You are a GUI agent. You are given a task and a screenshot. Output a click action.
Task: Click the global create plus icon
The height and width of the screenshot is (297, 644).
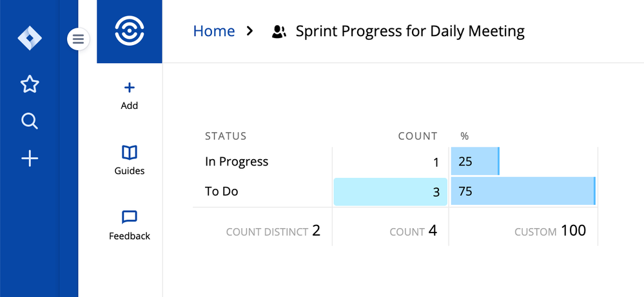tap(30, 158)
